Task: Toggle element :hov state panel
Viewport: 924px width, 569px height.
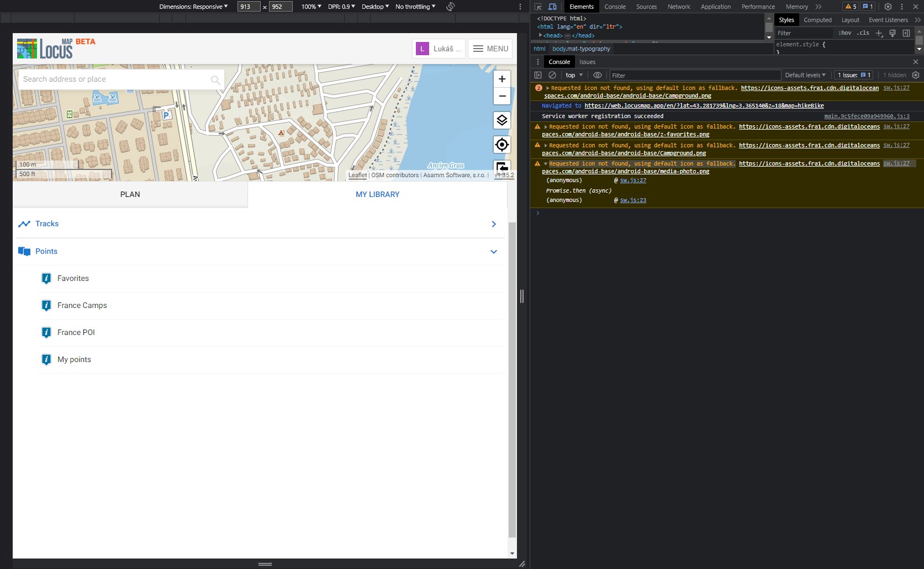Action: point(844,33)
